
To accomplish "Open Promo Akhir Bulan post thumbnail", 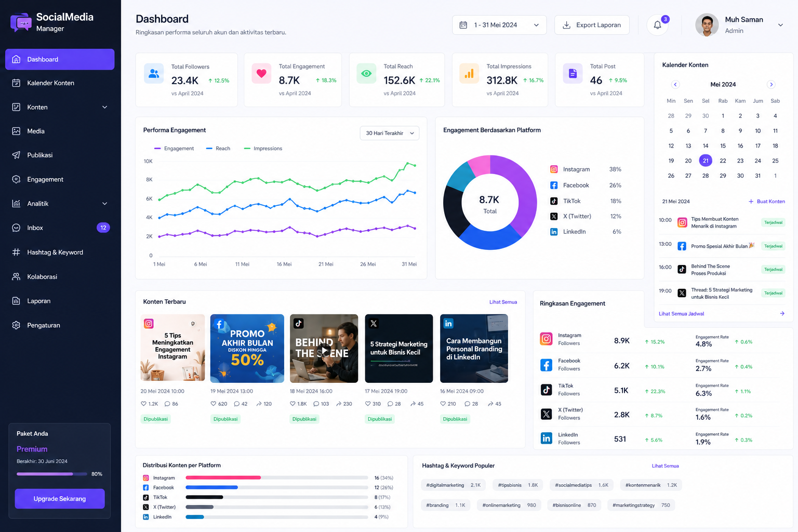I will coord(247,348).
